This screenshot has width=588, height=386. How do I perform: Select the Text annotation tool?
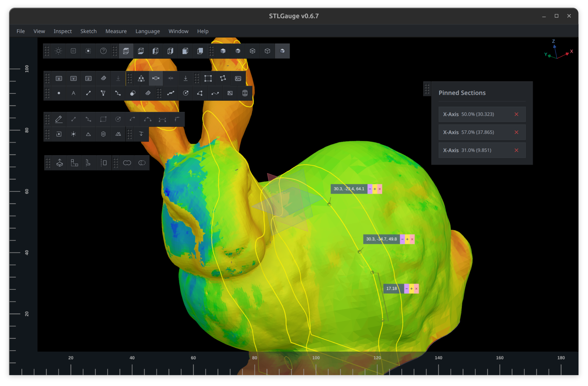(x=74, y=93)
